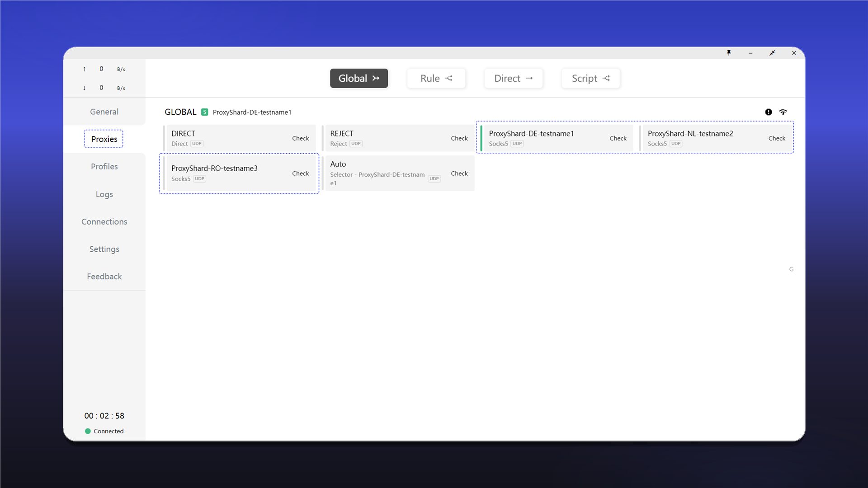The image size is (868, 488).
Task: Click the download speed readout
Action: tap(104, 88)
